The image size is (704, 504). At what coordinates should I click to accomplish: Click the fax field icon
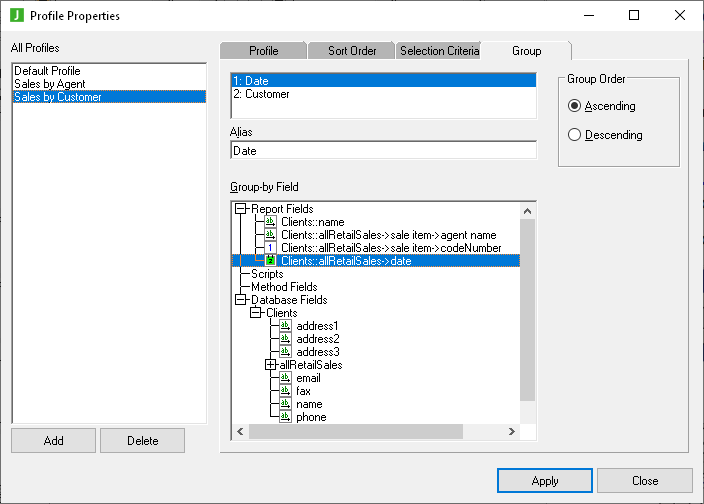[x=285, y=391]
